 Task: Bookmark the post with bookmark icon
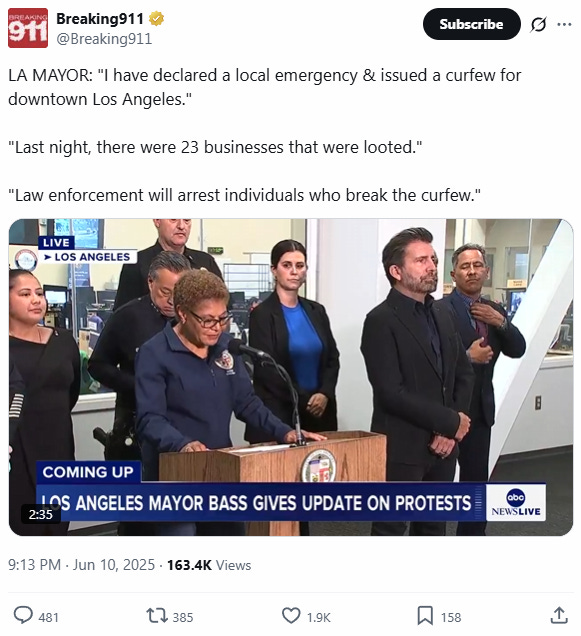(x=425, y=616)
